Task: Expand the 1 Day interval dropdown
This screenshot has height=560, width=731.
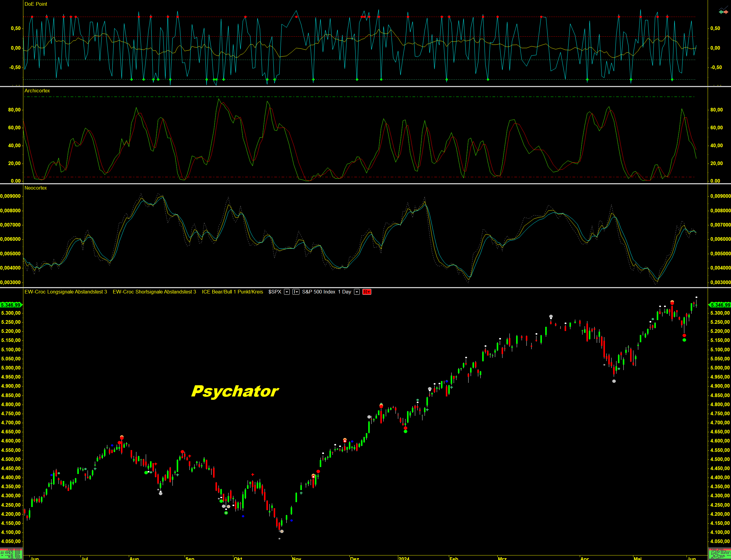Action: 357,292
